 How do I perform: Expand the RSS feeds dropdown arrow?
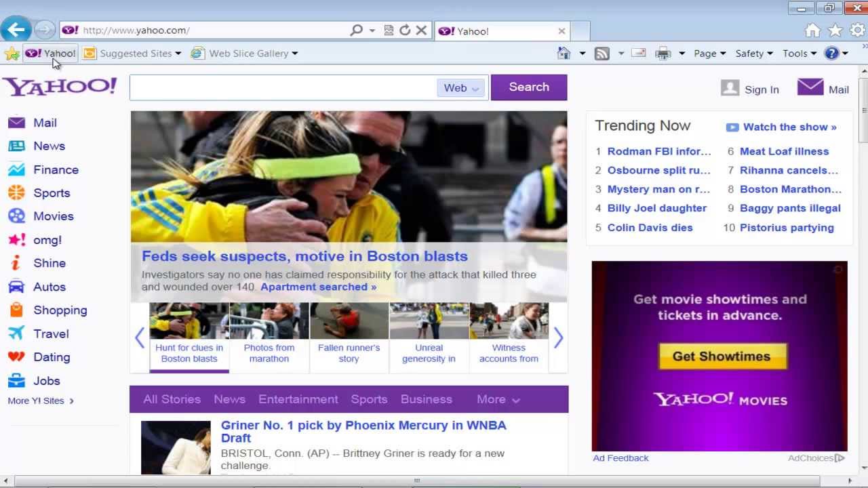click(x=620, y=54)
